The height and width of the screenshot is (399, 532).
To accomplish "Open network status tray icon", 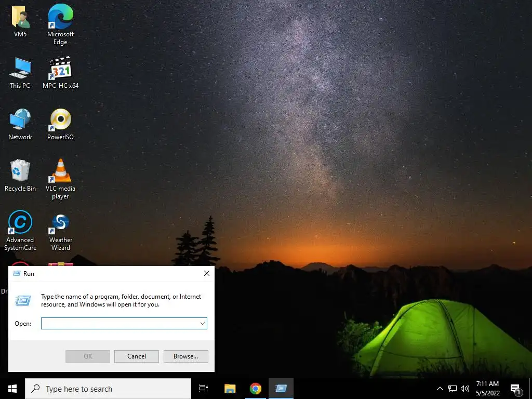I will tap(453, 389).
